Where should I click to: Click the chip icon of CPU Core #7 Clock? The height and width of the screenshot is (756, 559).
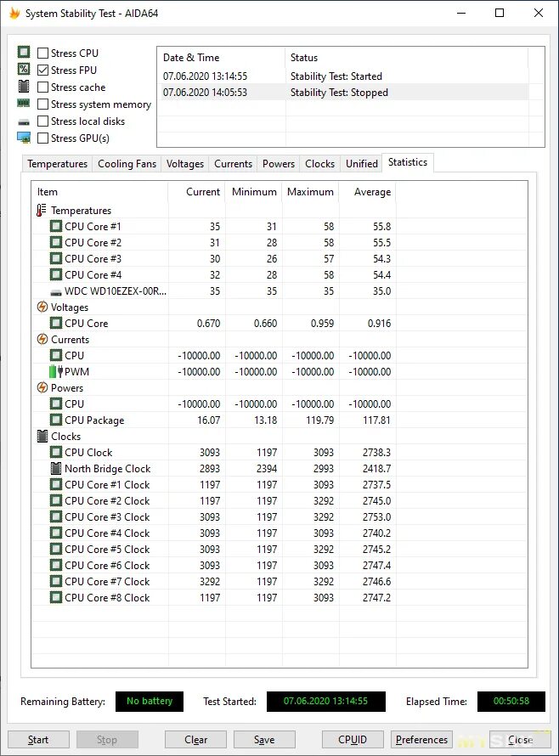[56, 582]
